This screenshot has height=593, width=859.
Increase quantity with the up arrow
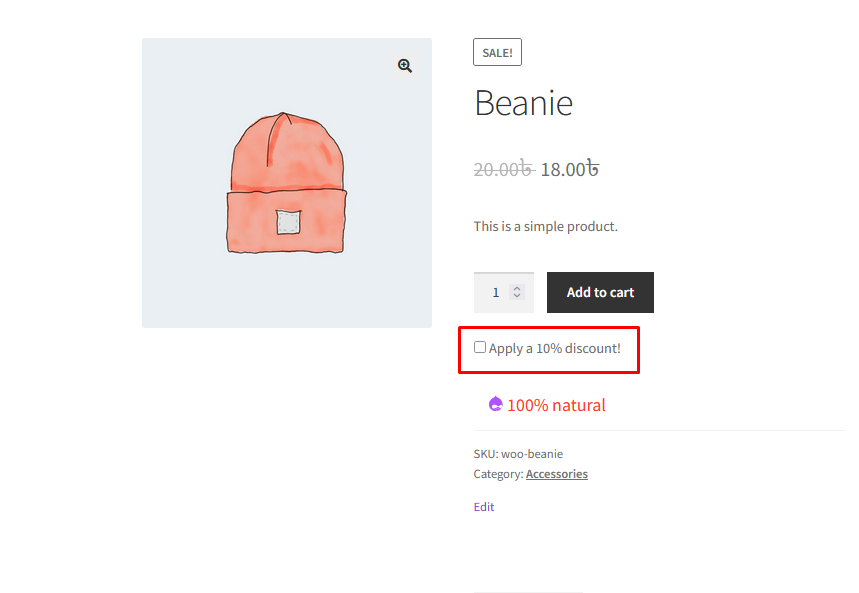click(517, 288)
